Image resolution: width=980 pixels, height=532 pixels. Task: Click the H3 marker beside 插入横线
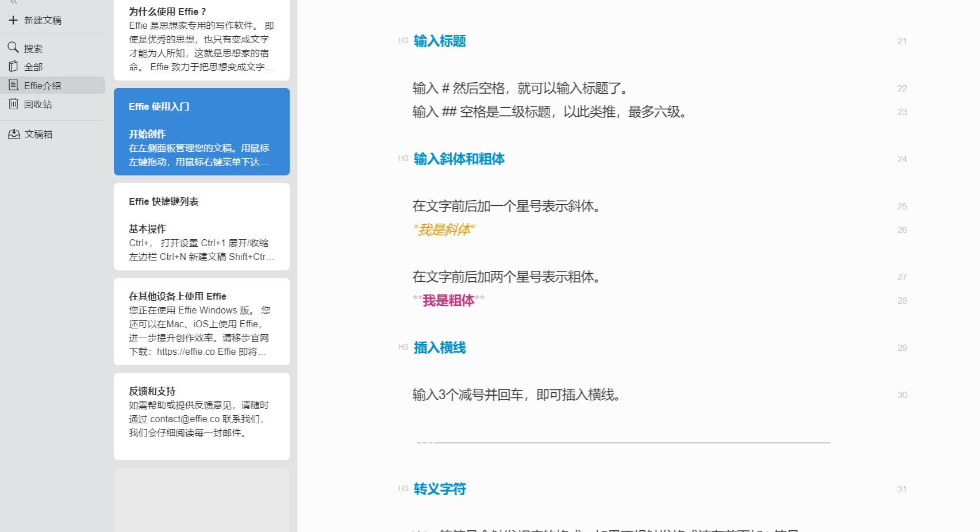[x=402, y=347]
